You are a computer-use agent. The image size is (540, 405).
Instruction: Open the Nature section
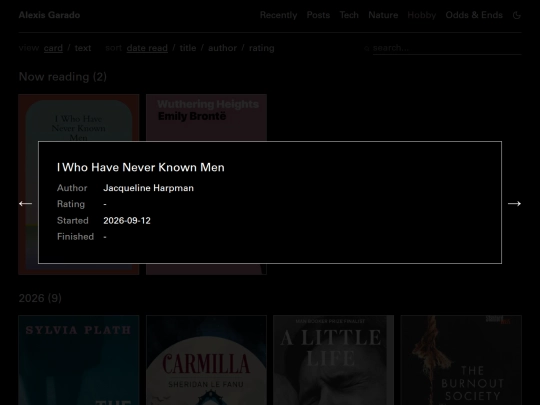[x=383, y=15]
